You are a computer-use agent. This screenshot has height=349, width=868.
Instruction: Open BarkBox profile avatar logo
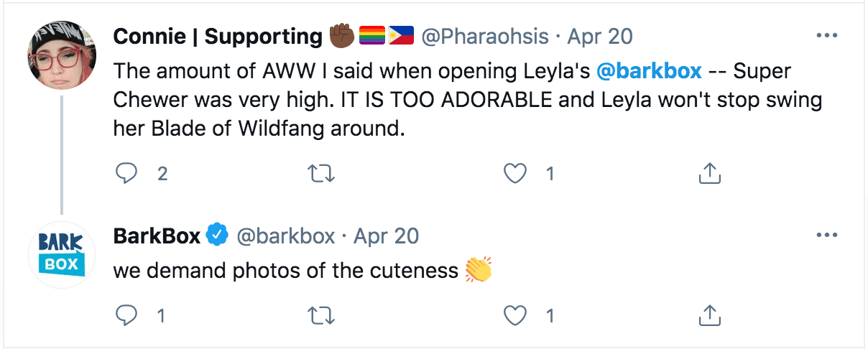(62, 255)
